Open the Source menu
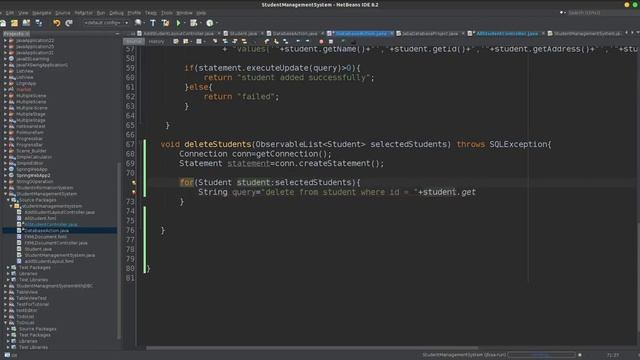Image resolution: width=640 pixels, height=360 pixels. click(62, 13)
